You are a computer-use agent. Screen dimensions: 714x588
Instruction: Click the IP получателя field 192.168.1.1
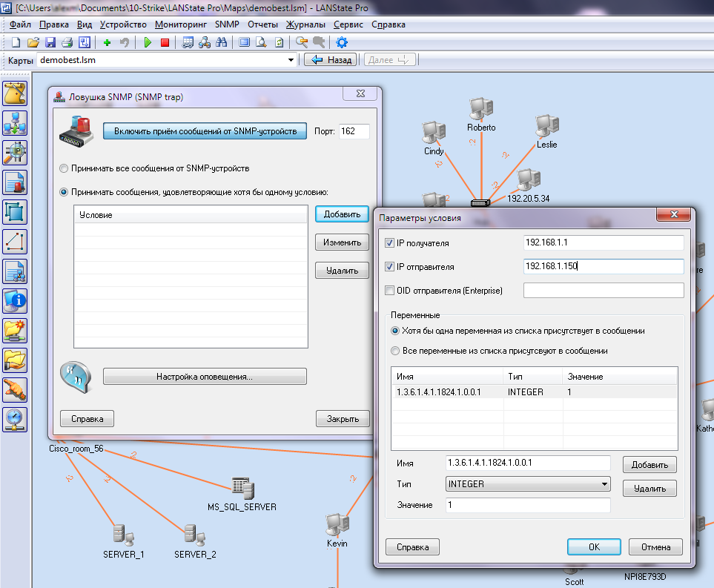(604, 242)
